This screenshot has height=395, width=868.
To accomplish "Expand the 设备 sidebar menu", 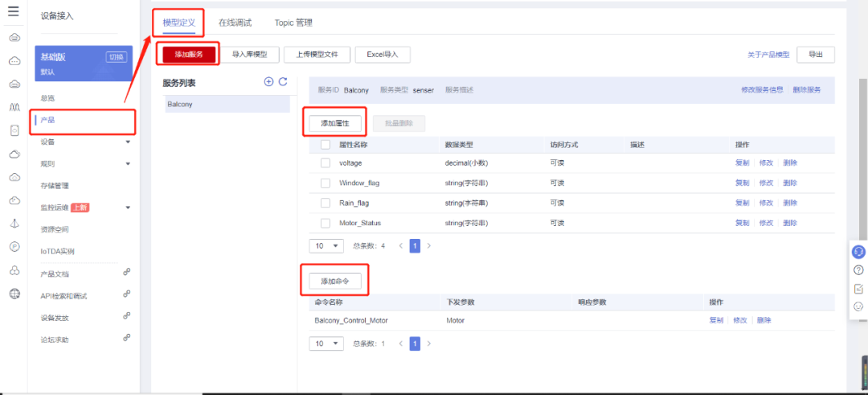I will 128,142.
